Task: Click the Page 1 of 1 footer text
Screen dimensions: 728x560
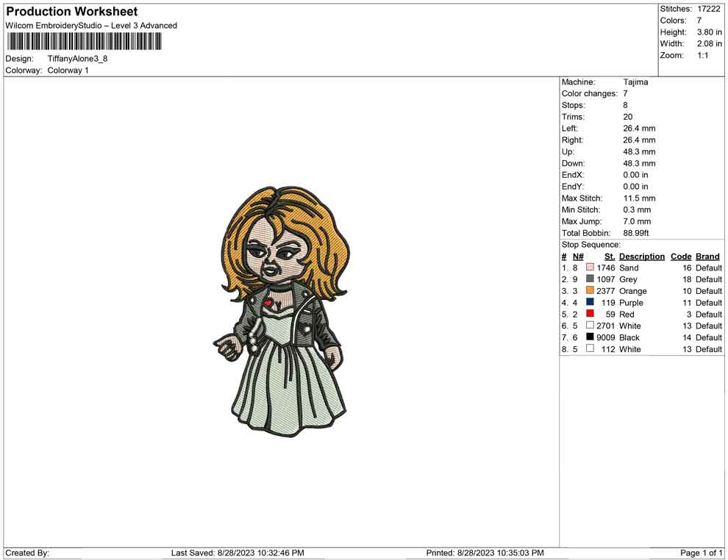Action: 701,553
